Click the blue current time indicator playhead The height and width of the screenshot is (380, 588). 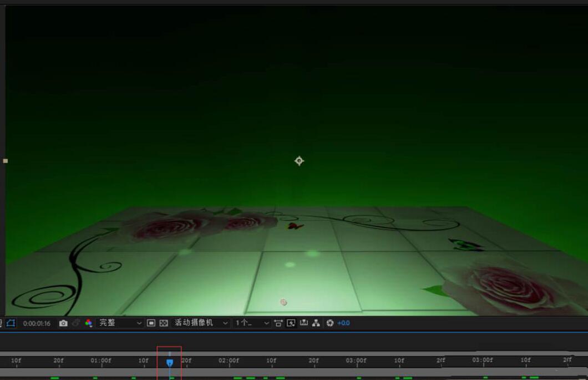(x=170, y=363)
